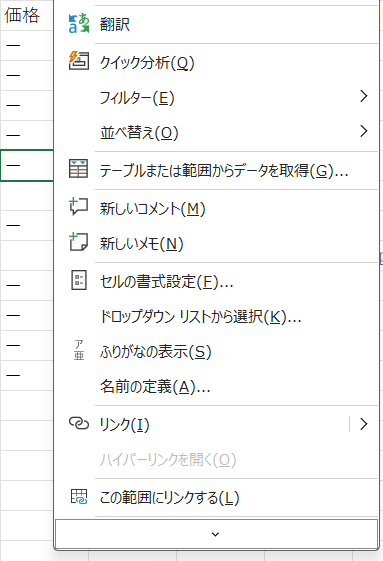Image resolution: width=383 pixels, height=561 pixels.
Task: Click the 翻訳 translate icon
Action: 78,24
